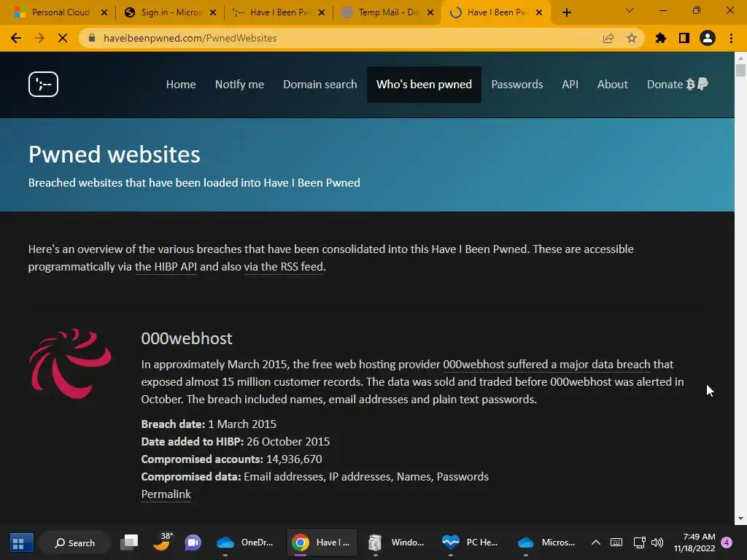Open the tab search dropdown chevron
This screenshot has height=560, width=747.
tap(630, 10)
